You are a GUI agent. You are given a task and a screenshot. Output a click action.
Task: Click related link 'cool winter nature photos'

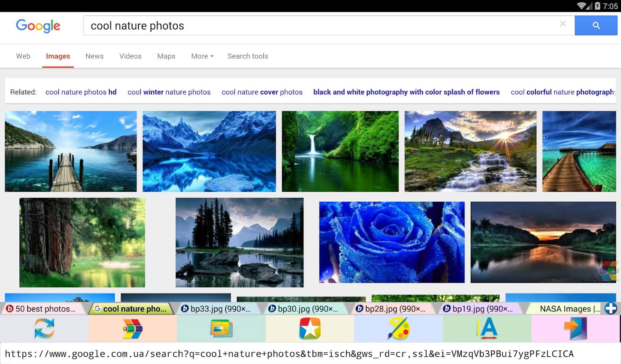169,92
